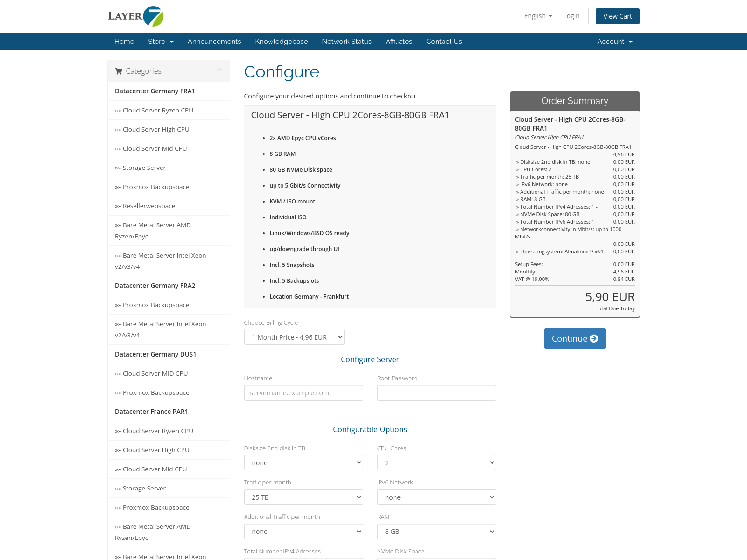The image size is (747, 560).
Task: Click the '2x AMD Epyc CPU vCores' feature
Action: pyautogui.click(x=303, y=138)
